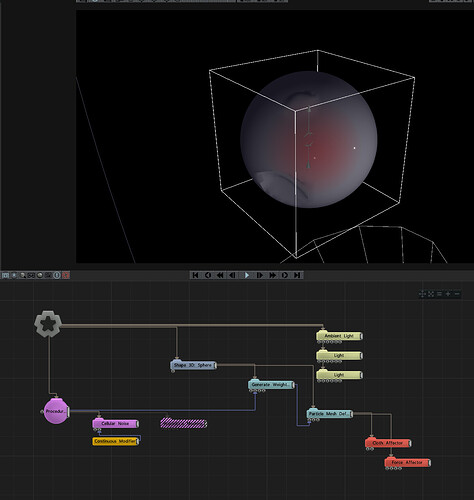Image resolution: width=474 pixels, height=500 pixels.
Task: Select the Shape 3D Sphere node
Action: click(193, 365)
